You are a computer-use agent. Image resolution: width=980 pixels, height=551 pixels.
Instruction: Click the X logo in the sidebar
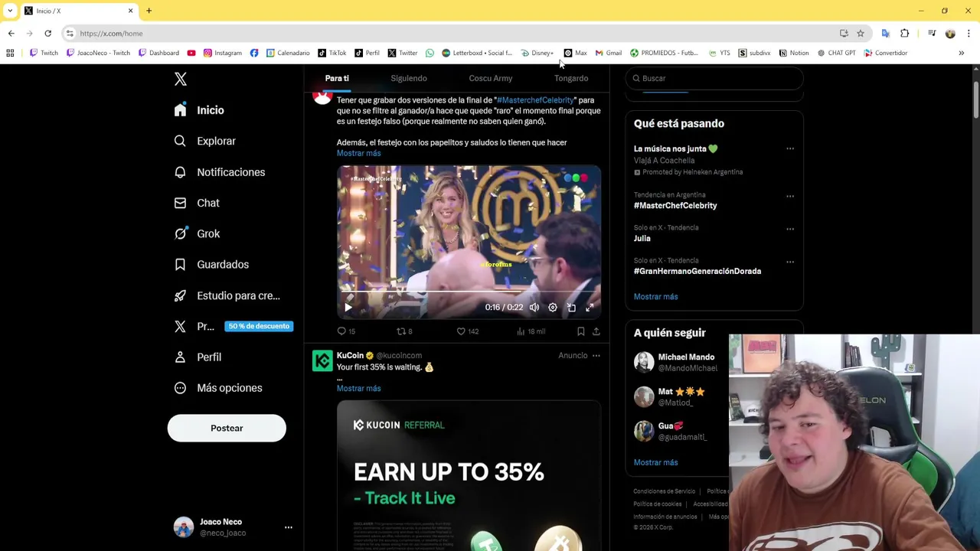coord(180,79)
